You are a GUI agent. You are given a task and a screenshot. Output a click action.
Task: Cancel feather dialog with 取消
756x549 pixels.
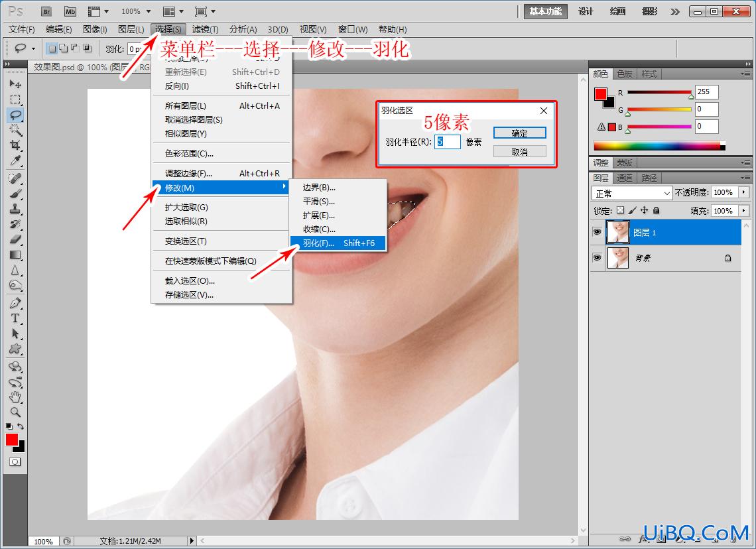(520, 152)
